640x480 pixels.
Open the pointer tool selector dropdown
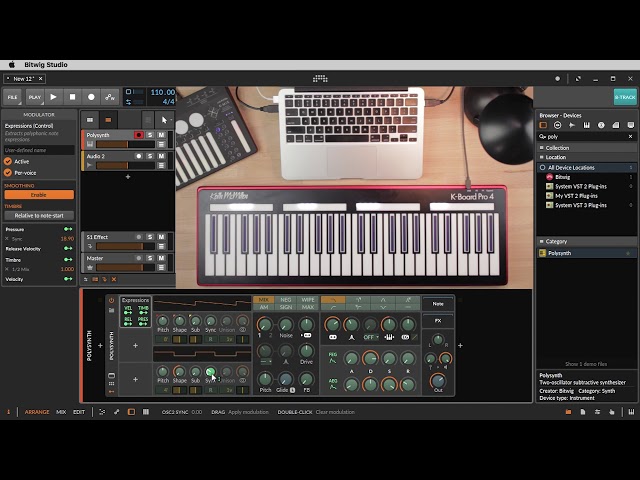point(165,120)
